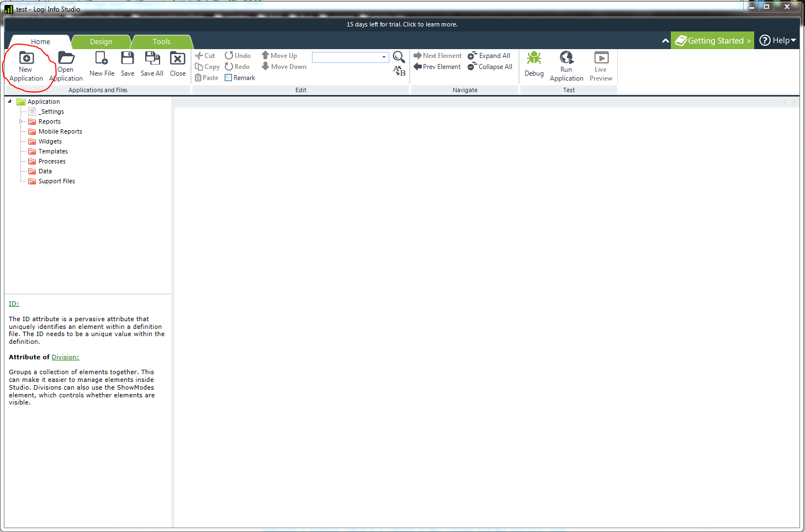Click the Save All icon

152,58
